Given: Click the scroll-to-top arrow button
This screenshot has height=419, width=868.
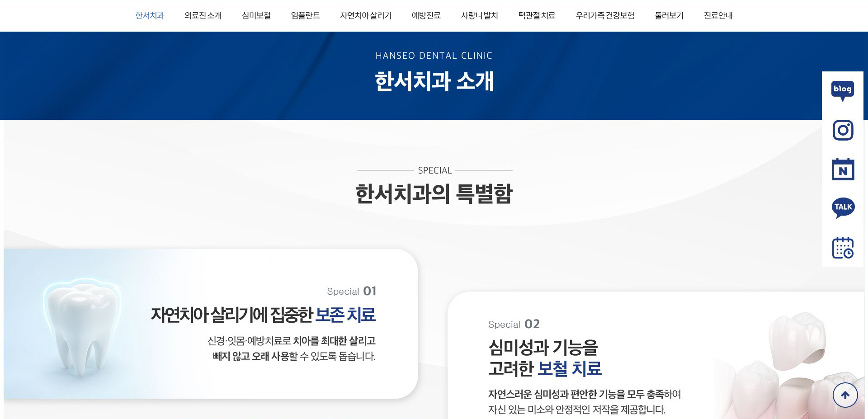Looking at the screenshot, I should 845,395.
